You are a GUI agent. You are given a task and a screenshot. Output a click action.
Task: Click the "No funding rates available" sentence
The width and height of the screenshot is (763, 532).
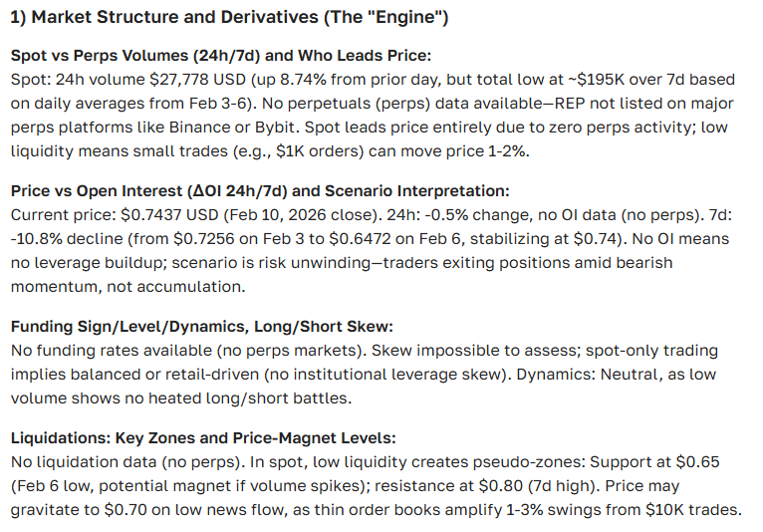point(108,353)
